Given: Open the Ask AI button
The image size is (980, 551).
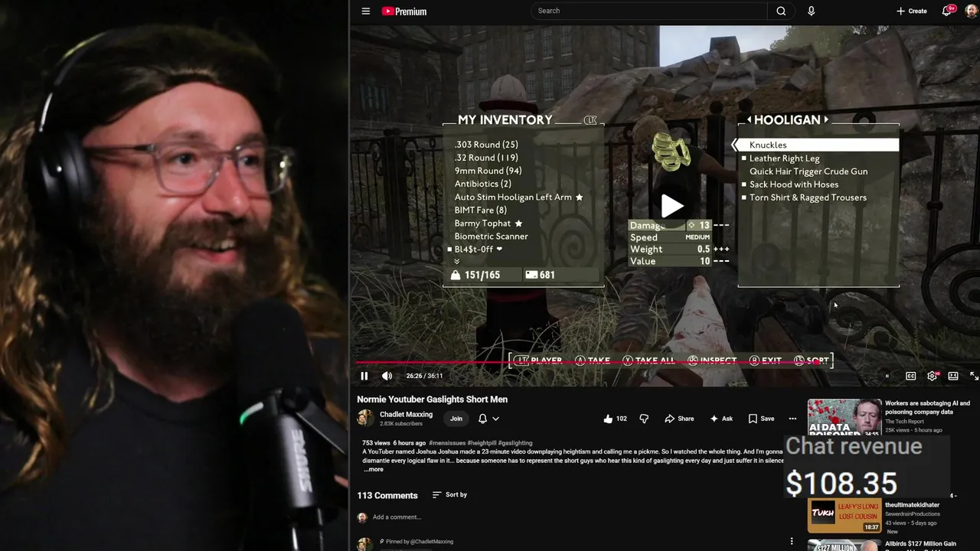Looking at the screenshot, I should (x=721, y=419).
